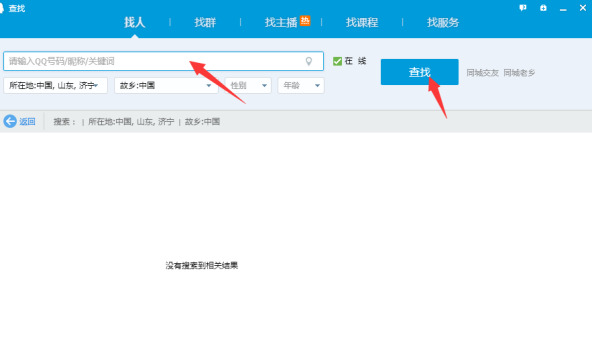This screenshot has width=592, height=364.
Task: Expand the 所在地 location dropdown
Action: coord(56,86)
